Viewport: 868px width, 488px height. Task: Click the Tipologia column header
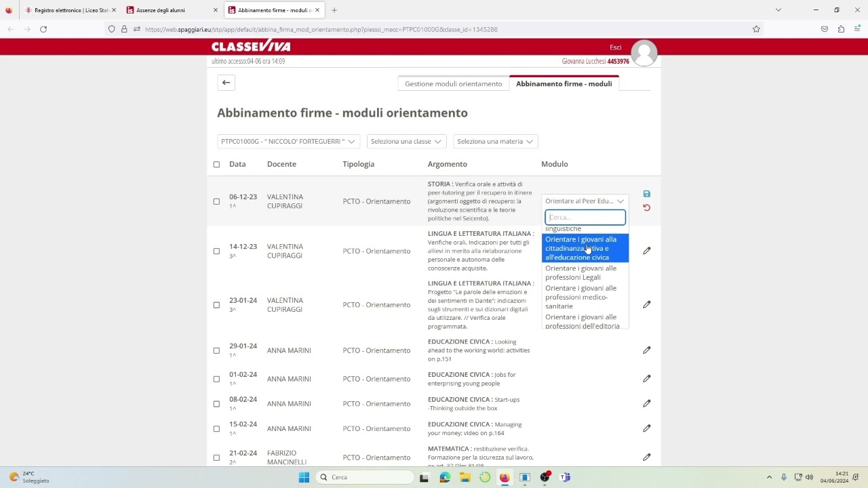(358, 164)
